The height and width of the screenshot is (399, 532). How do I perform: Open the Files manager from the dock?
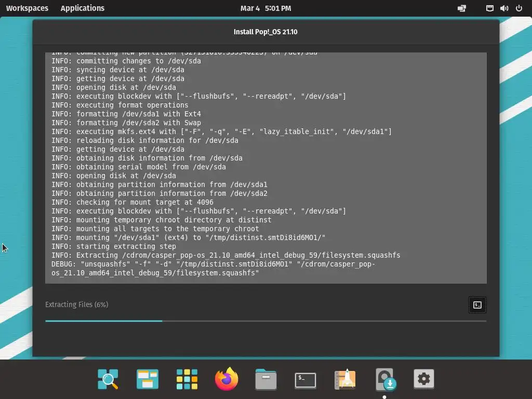(x=265, y=379)
